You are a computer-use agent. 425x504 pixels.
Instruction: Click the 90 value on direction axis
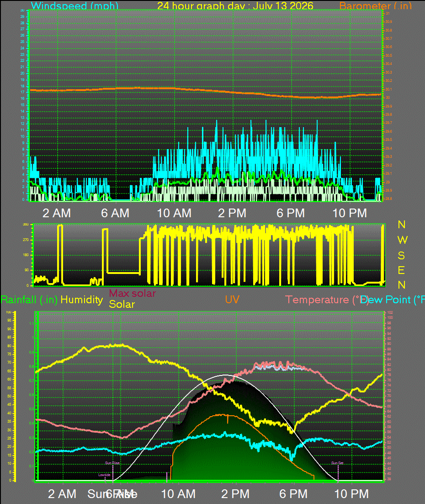coord(27,270)
